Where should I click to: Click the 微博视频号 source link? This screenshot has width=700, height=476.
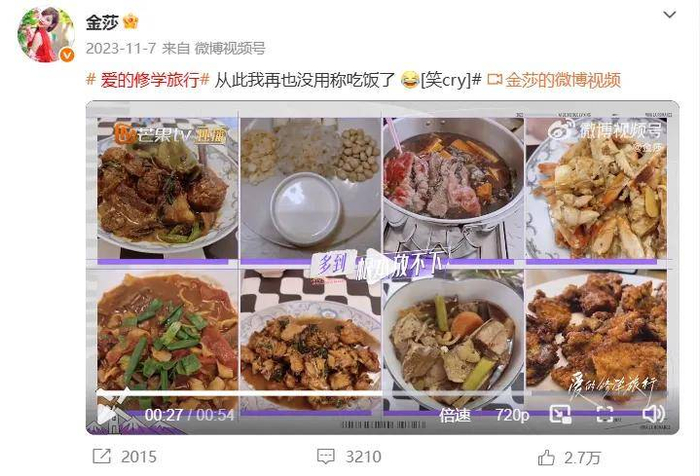tap(230, 48)
